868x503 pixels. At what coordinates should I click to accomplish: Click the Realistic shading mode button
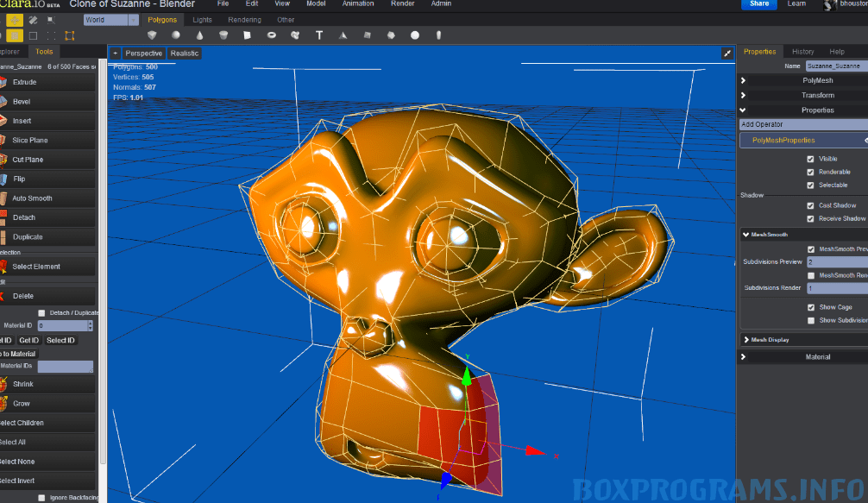(x=184, y=53)
